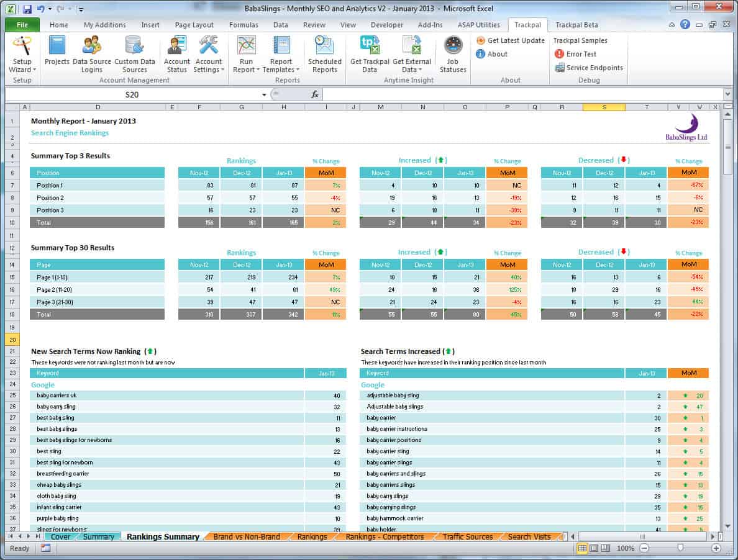Open Service Endpoints
Image resolution: width=738 pixels, height=560 pixels.
(x=588, y=68)
